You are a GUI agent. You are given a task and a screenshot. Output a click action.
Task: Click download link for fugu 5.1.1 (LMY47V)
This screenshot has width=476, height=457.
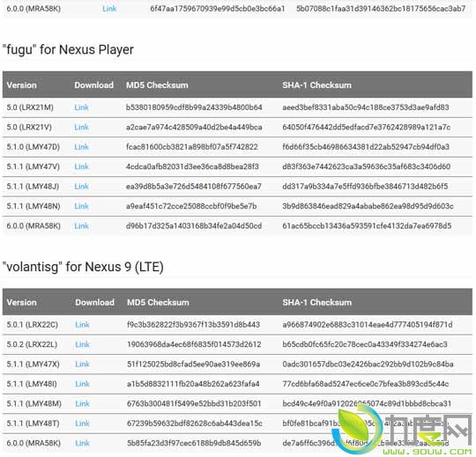point(81,166)
